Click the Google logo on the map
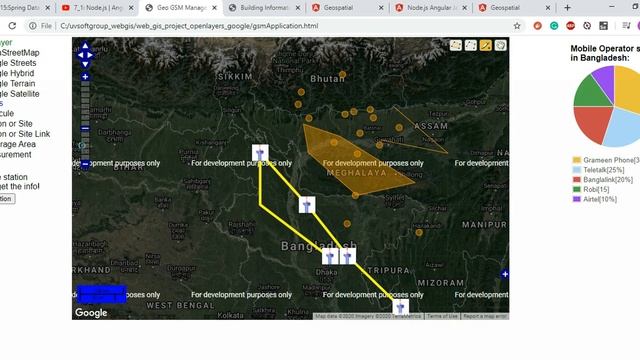This screenshot has height=360, width=640. pos(91,313)
